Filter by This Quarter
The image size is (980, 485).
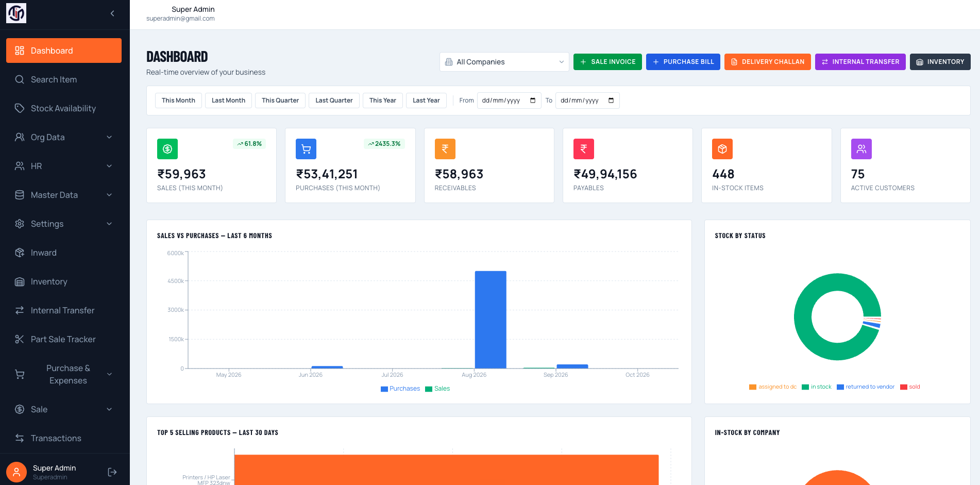[x=280, y=101]
